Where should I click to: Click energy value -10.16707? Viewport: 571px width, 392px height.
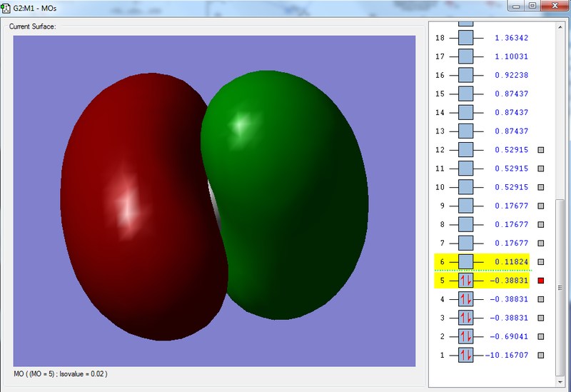(x=507, y=355)
